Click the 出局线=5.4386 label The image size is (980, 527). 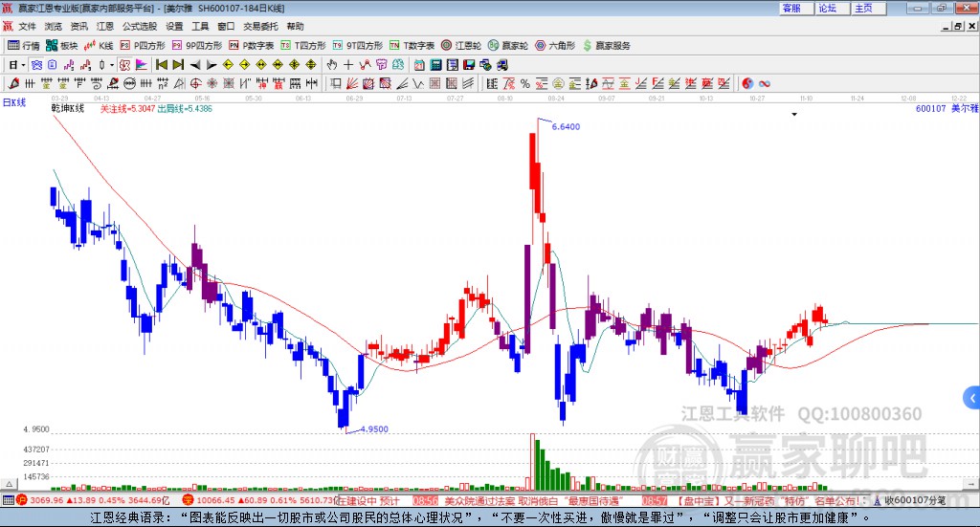point(185,109)
